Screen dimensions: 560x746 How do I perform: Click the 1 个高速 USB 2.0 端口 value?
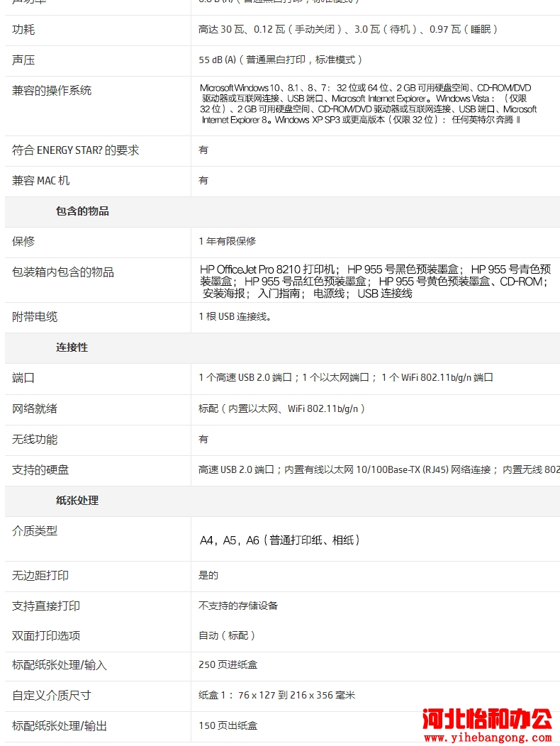(346, 378)
